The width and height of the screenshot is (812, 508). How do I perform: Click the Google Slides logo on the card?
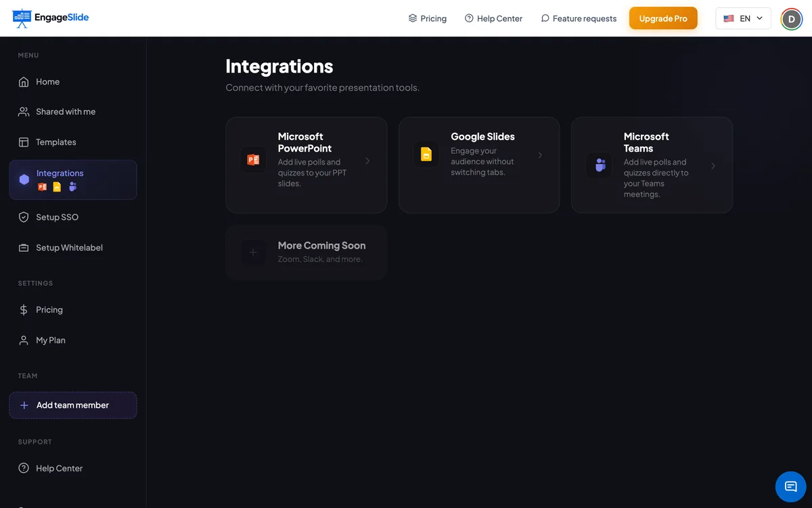(426, 154)
